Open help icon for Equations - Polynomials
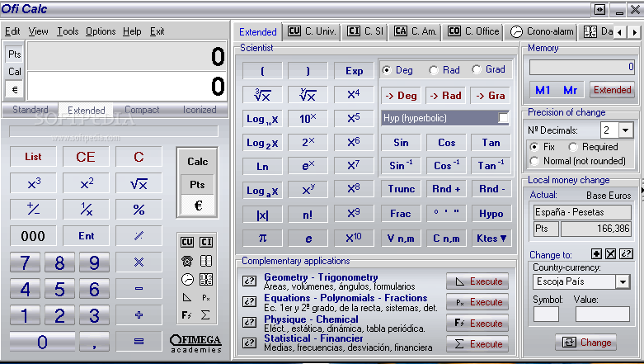Image resolution: width=644 pixels, height=364 pixels. 249,301
